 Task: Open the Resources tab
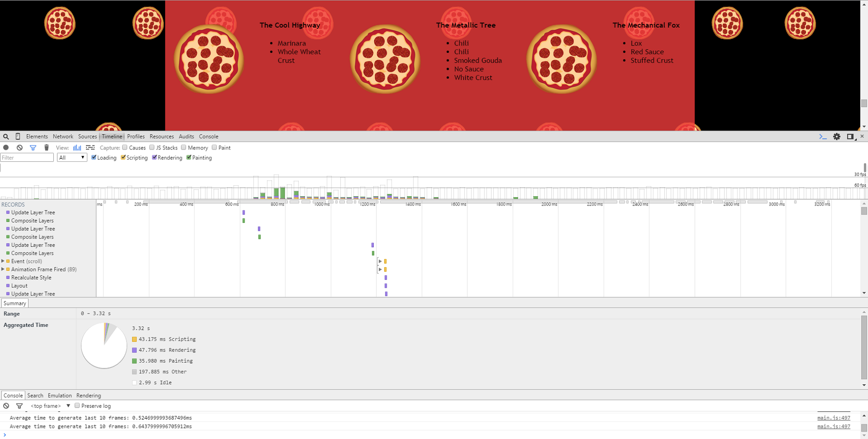click(162, 137)
